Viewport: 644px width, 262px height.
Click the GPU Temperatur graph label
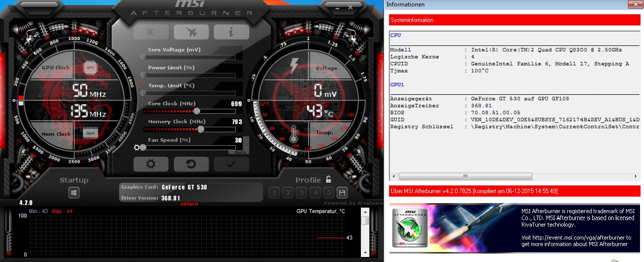coord(321,211)
